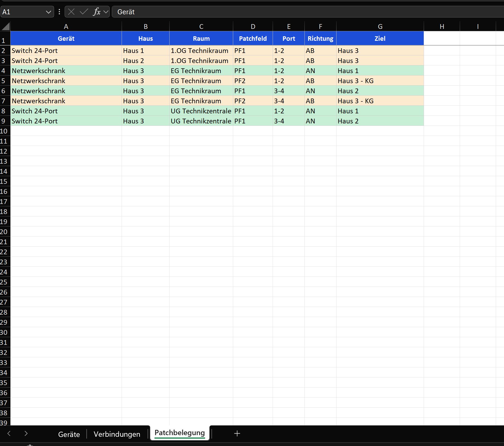Select the Raum header cell
This screenshot has width=504, height=446.
201,38
